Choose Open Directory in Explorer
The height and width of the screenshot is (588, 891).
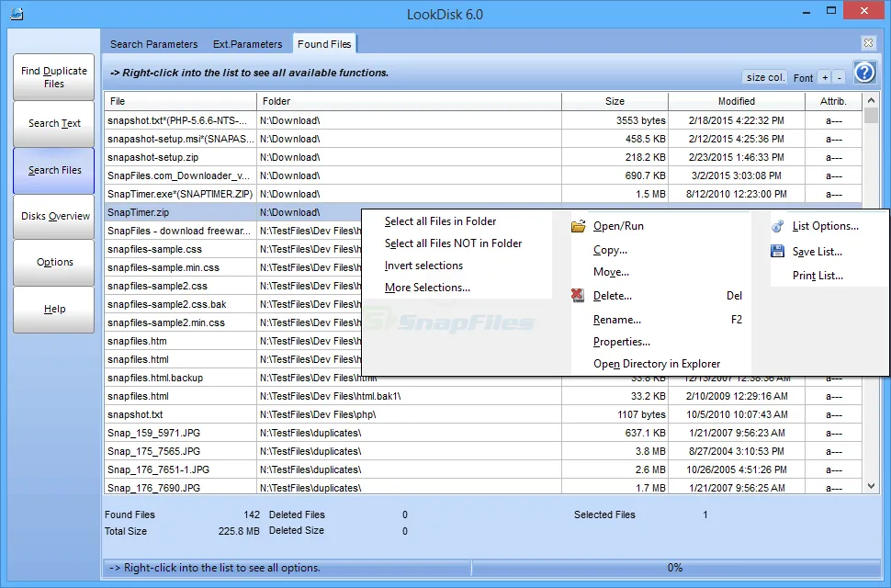(x=657, y=364)
